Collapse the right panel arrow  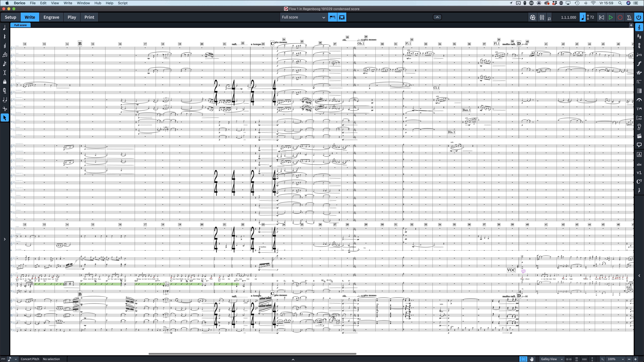(x=639, y=276)
